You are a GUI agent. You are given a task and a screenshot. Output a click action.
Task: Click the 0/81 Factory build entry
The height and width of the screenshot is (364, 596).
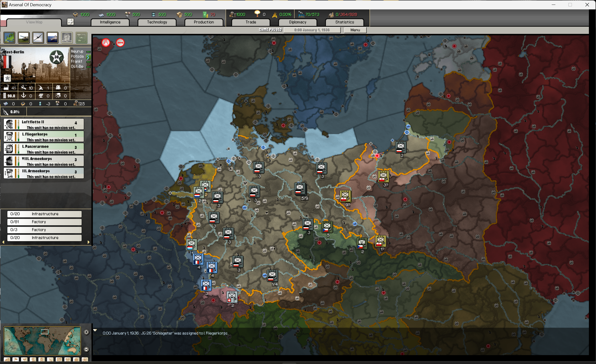44,222
